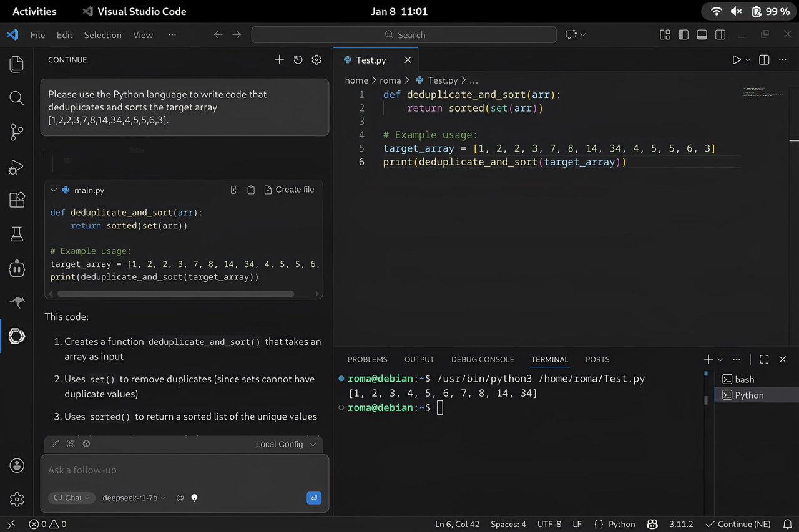Open the Extensions view
This screenshot has width=799, height=532.
pos(17,200)
